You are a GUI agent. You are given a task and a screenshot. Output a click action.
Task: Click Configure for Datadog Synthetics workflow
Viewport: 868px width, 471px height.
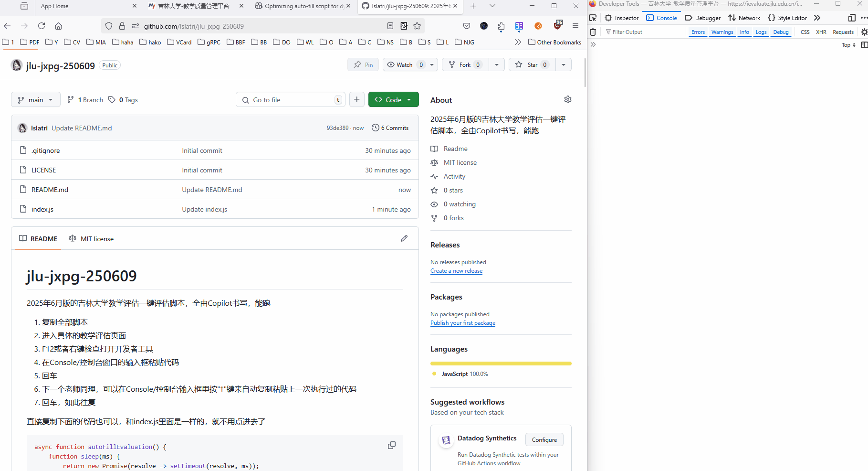[544, 439]
